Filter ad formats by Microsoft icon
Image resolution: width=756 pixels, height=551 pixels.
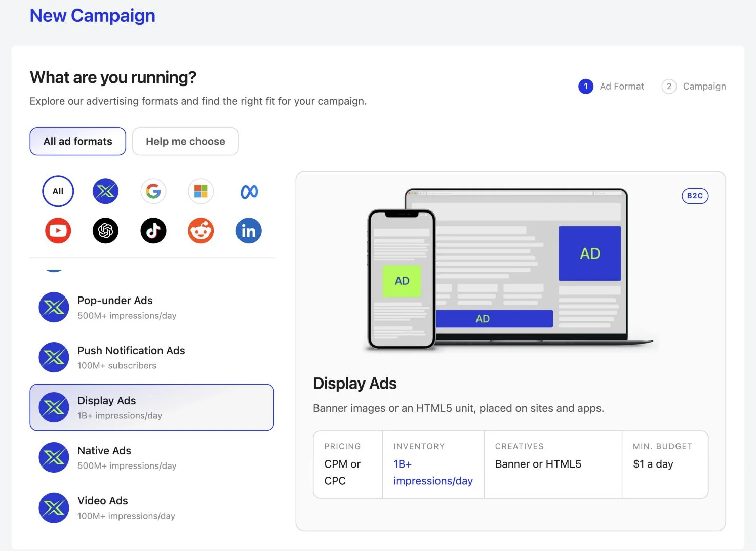click(x=201, y=191)
